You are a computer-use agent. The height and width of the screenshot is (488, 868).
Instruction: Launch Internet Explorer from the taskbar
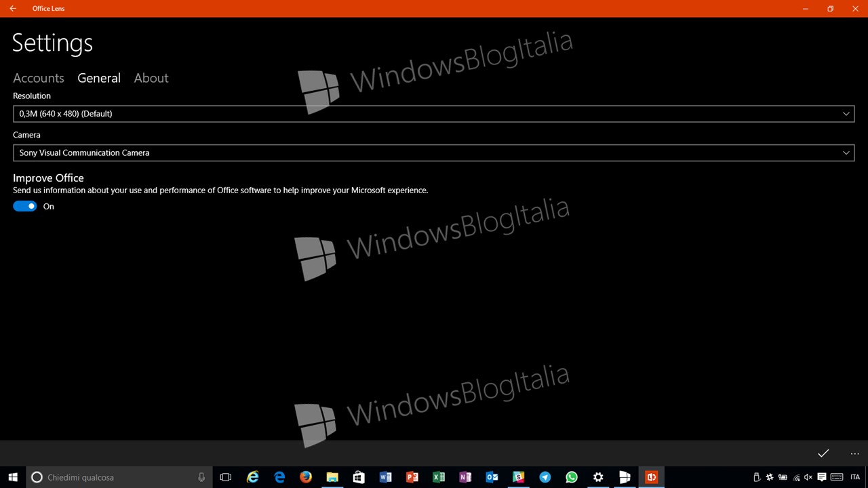point(252,477)
